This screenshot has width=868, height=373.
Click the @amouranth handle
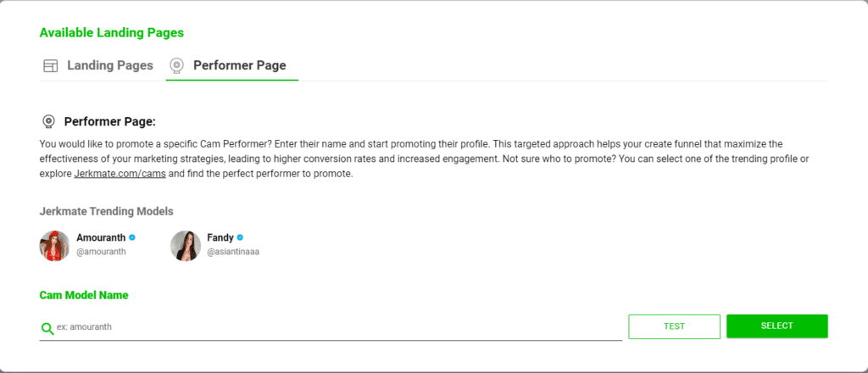[x=101, y=252]
